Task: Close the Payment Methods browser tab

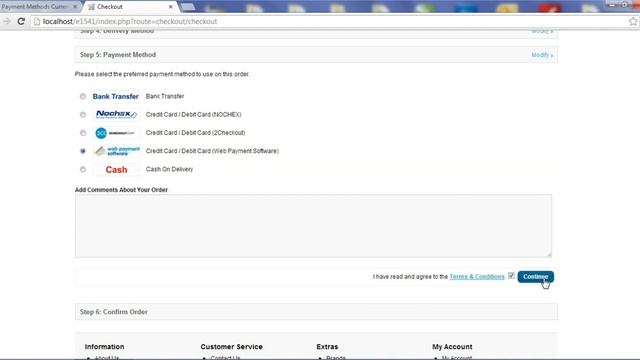Action: click(x=75, y=7)
